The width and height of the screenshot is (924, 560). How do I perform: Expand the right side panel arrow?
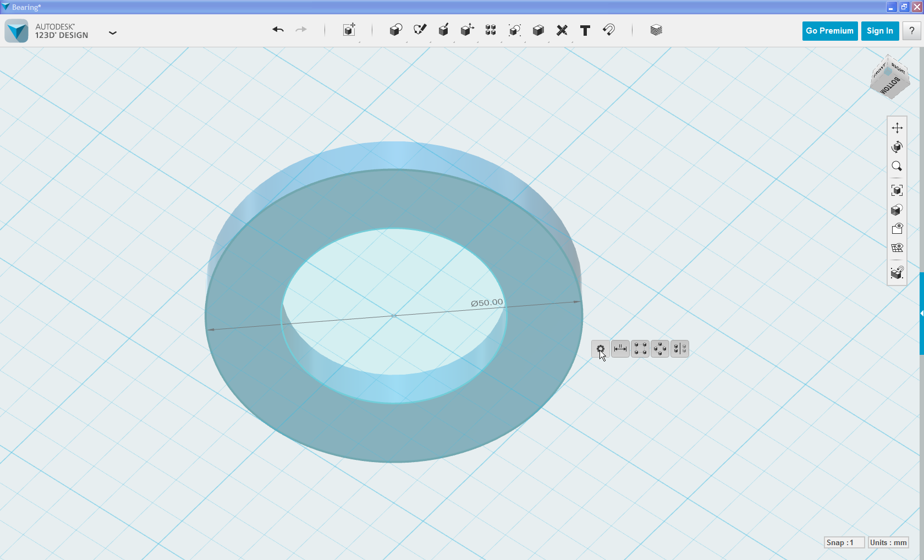click(x=921, y=314)
